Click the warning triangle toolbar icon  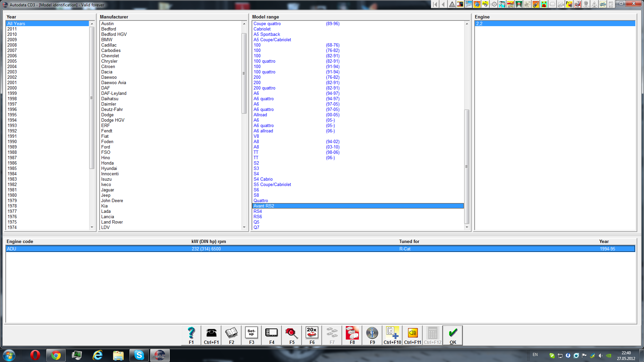pyautogui.click(x=452, y=4)
